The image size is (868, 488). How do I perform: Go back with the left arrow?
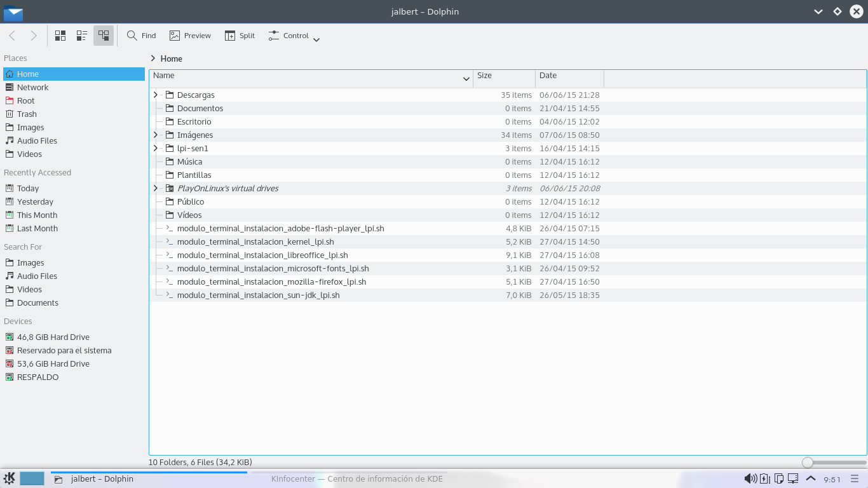click(x=13, y=36)
